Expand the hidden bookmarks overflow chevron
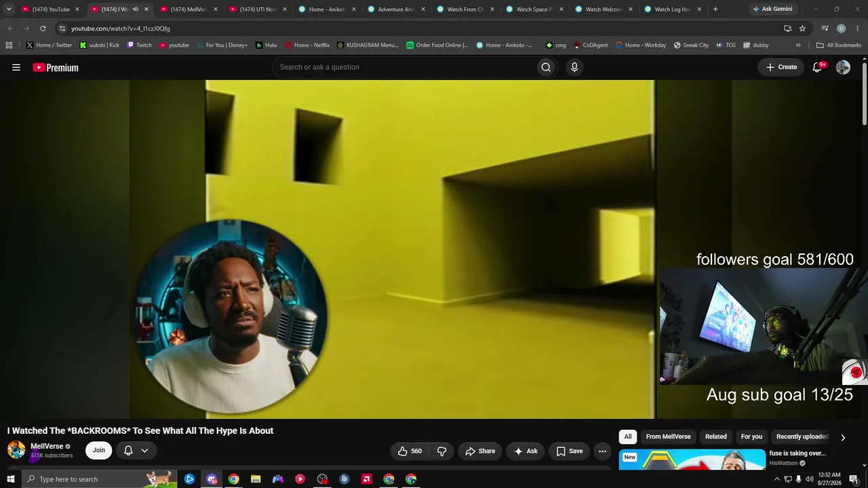Viewport: 868px width, 488px height. pyautogui.click(x=798, y=45)
